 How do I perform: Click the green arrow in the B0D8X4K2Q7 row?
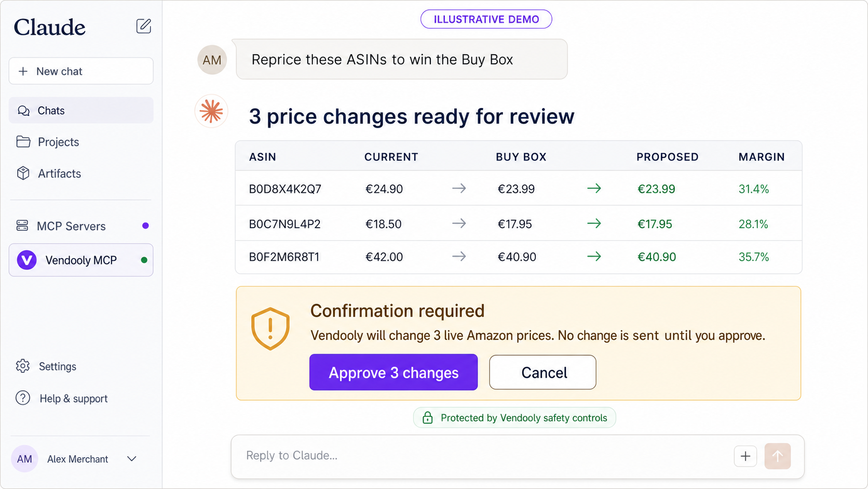coord(594,188)
